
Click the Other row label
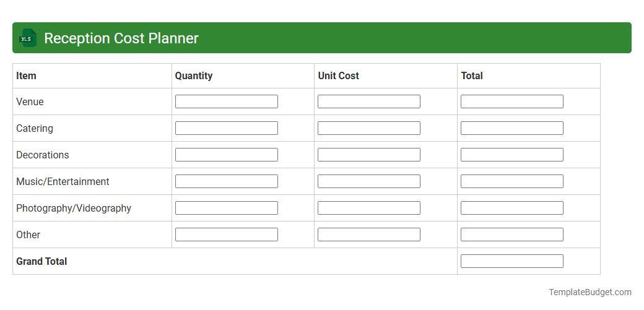pos(28,235)
